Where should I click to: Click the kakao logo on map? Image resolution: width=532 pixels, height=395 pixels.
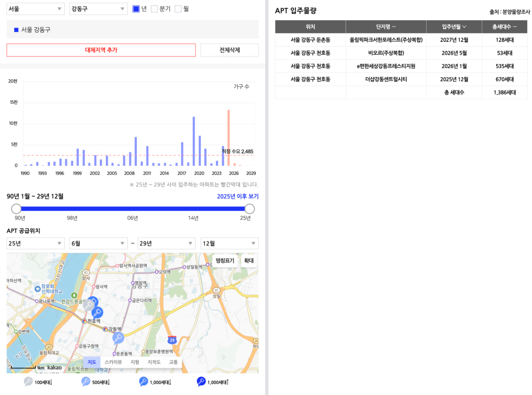[54, 367]
